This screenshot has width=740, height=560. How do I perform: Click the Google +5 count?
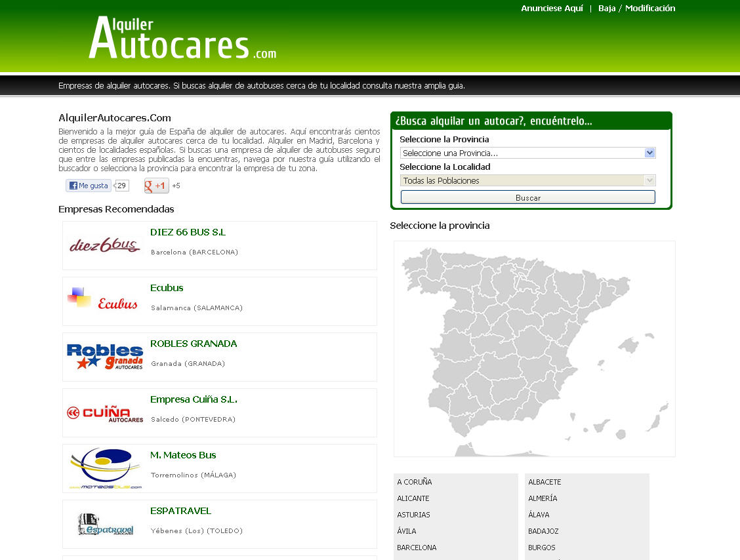[176, 186]
